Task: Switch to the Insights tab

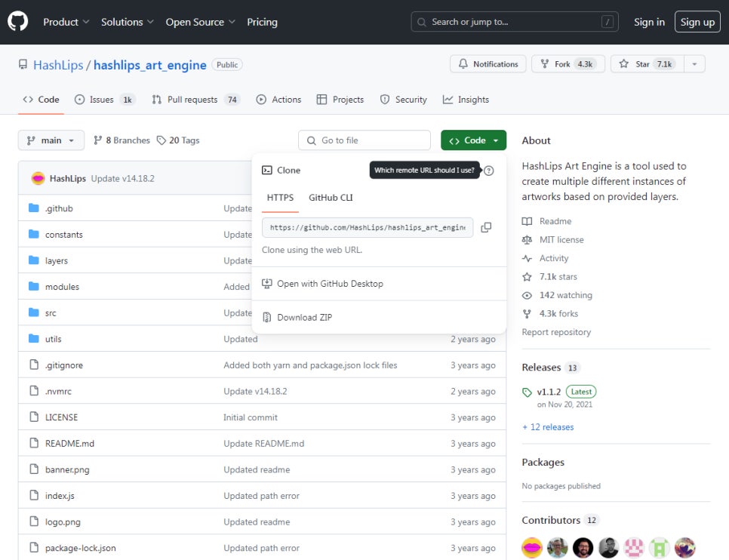Action: (x=466, y=100)
